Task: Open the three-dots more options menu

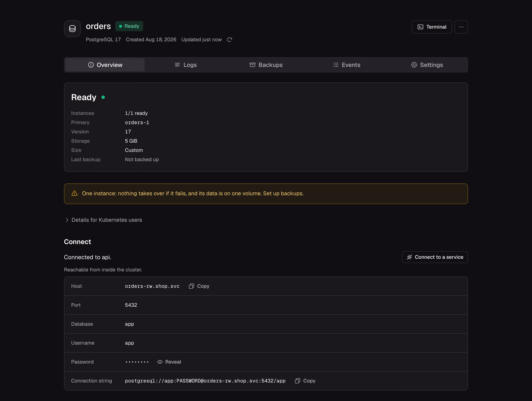Action: [461, 27]
